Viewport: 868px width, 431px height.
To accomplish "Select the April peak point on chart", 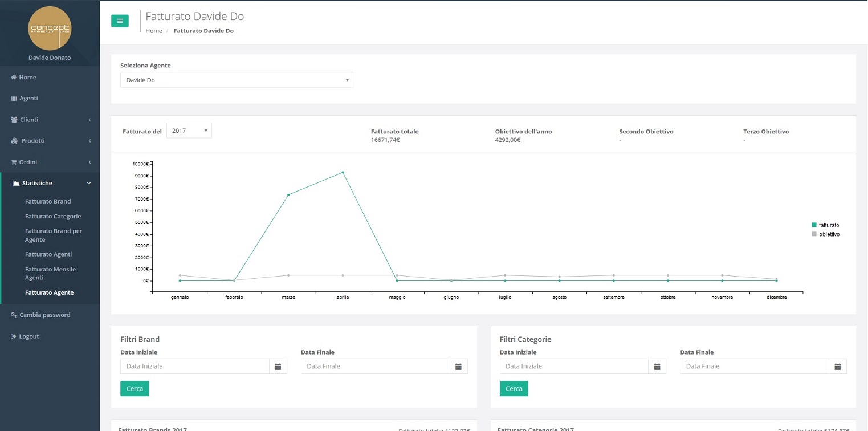I will 343,172.
